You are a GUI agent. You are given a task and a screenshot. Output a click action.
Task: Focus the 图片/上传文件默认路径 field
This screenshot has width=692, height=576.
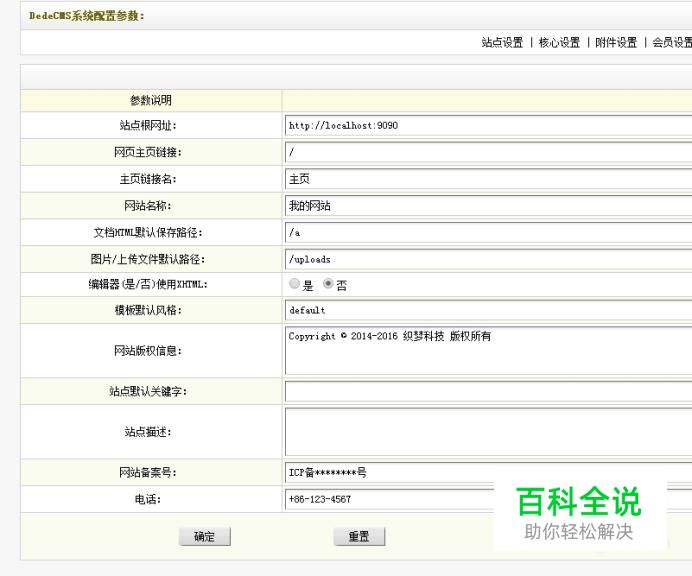coord(489,260)
